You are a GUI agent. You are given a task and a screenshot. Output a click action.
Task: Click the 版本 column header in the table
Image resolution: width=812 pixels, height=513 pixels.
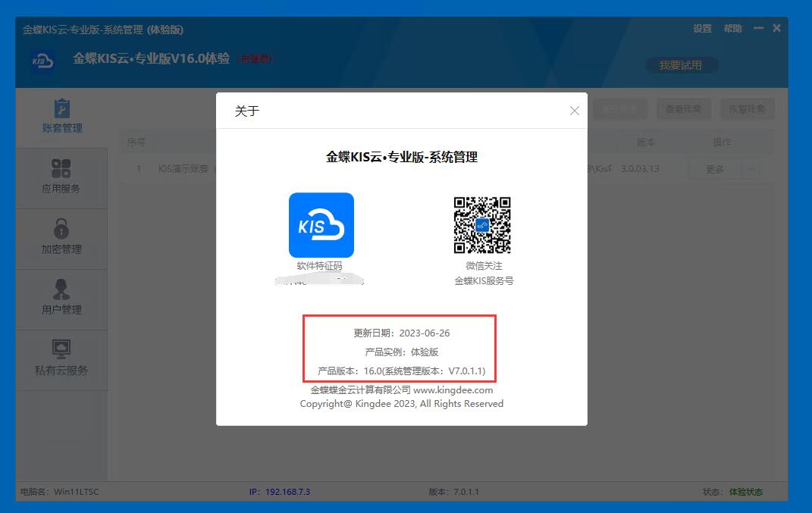[646, 142]
